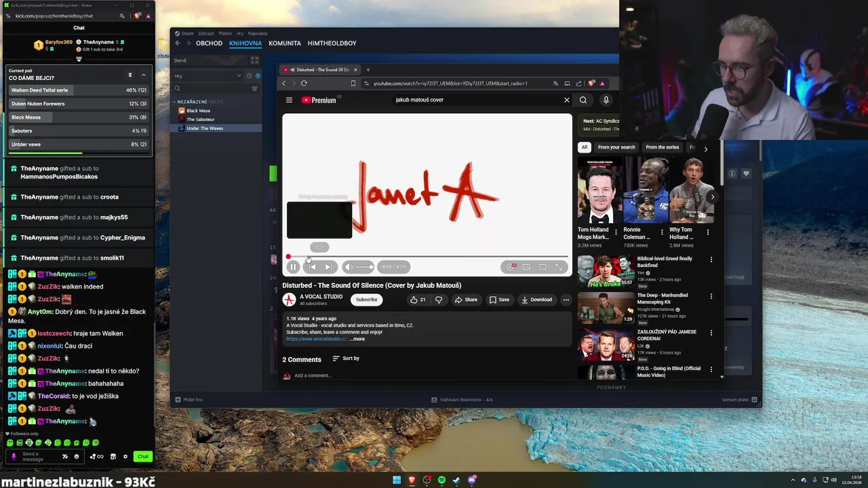This screenshot has width=868, height=488.
Task: Dislike the Sound Of Silence video
Action: 439,300
